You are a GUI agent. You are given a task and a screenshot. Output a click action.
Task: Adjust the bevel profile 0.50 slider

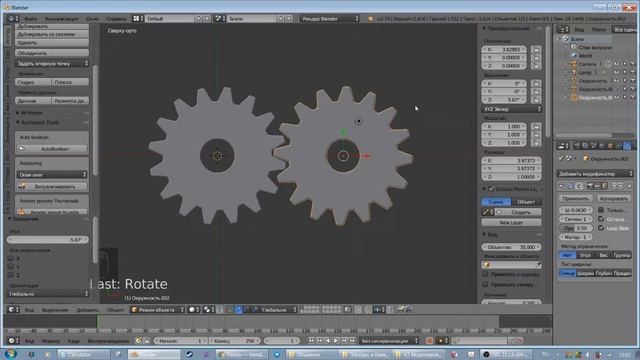[576, 228]
